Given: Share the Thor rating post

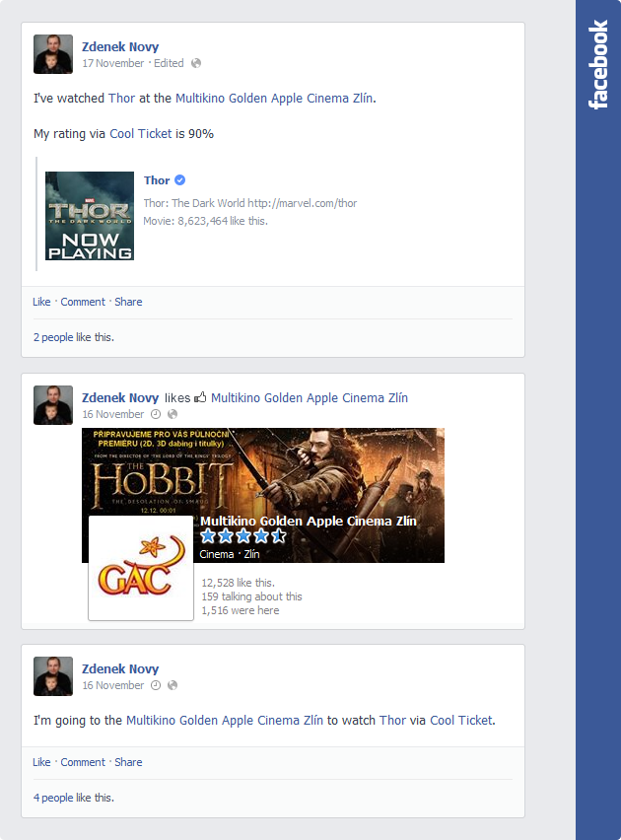Looking at the screenshot, I should pyautogui.click(x=128, y=302).
